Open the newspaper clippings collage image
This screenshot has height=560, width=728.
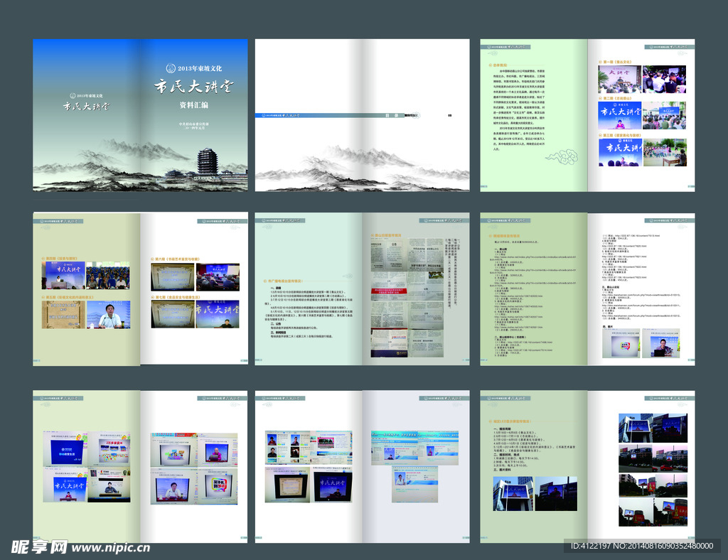point(407,298)
